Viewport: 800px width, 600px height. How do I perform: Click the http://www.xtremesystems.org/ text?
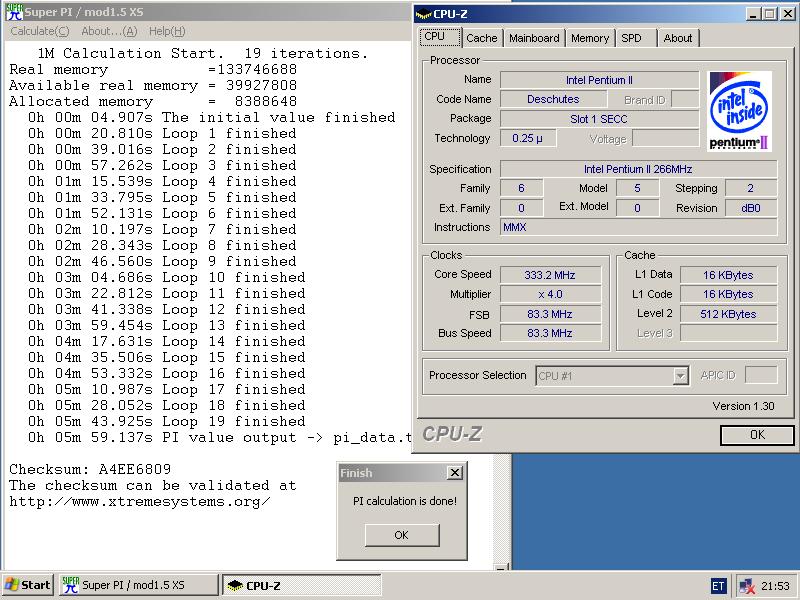(140, 502)
